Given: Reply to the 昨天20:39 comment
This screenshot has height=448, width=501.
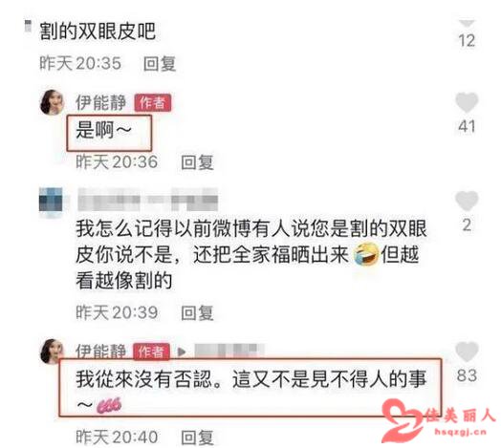Looking at the screenshot, I should point(197,312).
